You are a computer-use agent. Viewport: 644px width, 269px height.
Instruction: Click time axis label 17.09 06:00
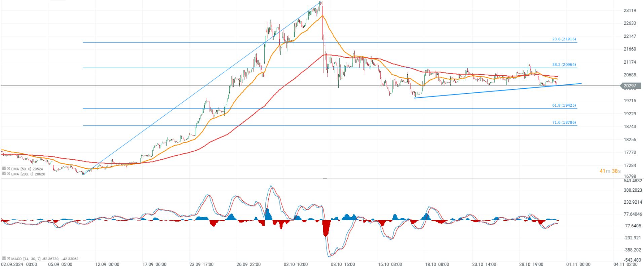tap(154, 265)
